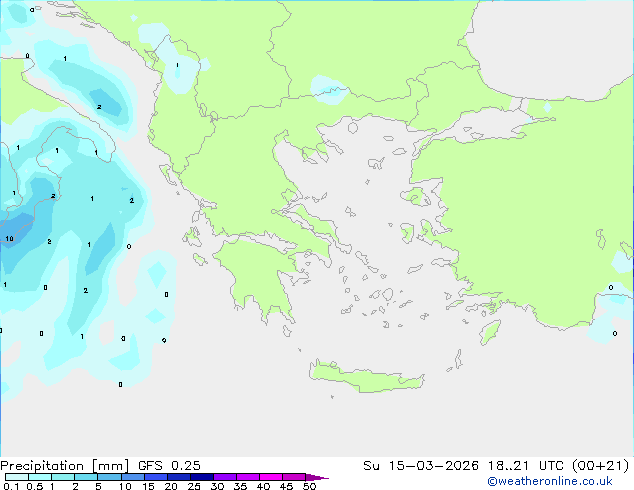Click the "5" legend scale label
The image size is (634, 490).
(98, 486)
